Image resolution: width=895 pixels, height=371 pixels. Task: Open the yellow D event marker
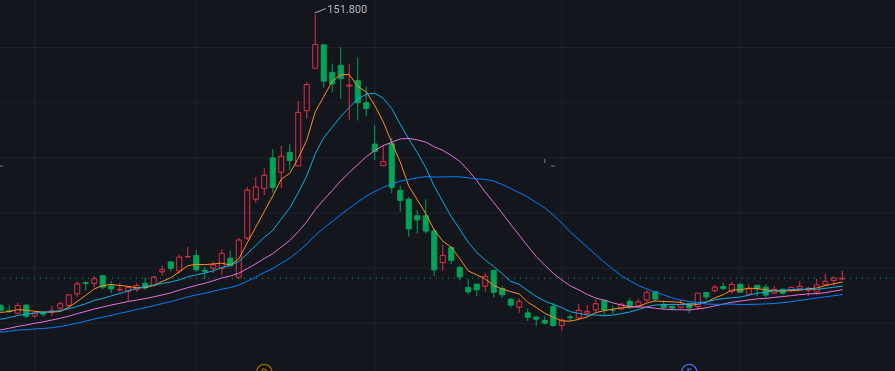(264, 368)
